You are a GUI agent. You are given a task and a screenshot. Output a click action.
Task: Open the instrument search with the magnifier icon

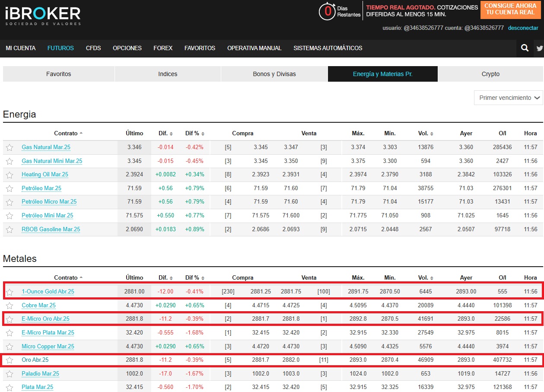(x=524, y=48)
